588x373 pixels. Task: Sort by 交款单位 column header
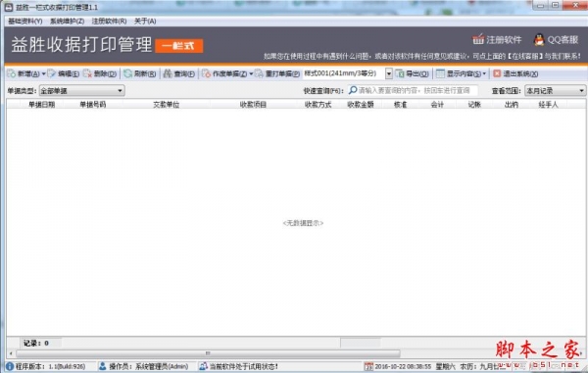(x=167, y=105)
